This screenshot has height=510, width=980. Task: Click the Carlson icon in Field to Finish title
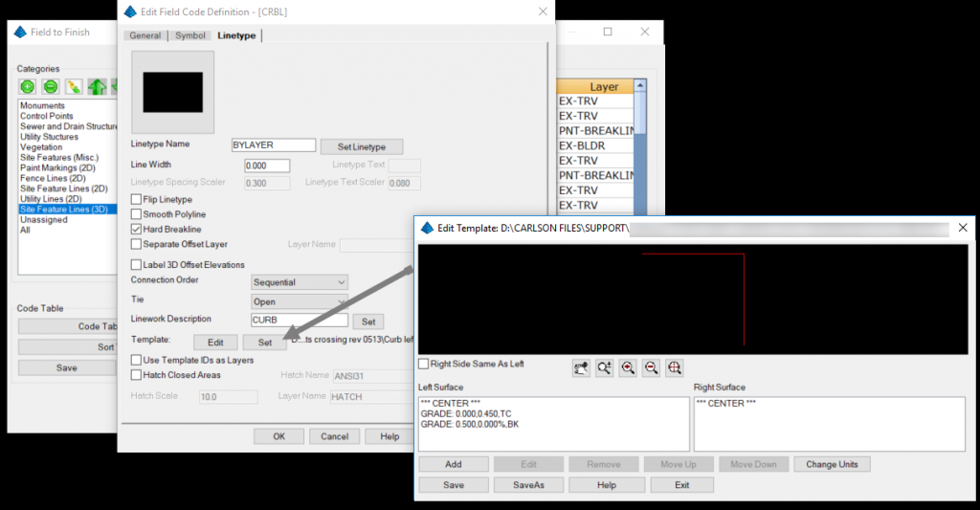click(20, 32)
